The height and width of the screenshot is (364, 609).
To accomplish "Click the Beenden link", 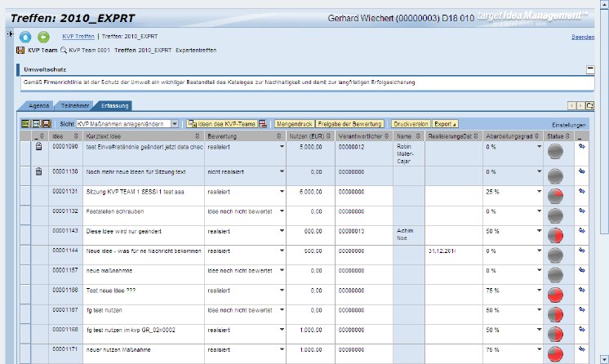I will click(x=583, y=38).
